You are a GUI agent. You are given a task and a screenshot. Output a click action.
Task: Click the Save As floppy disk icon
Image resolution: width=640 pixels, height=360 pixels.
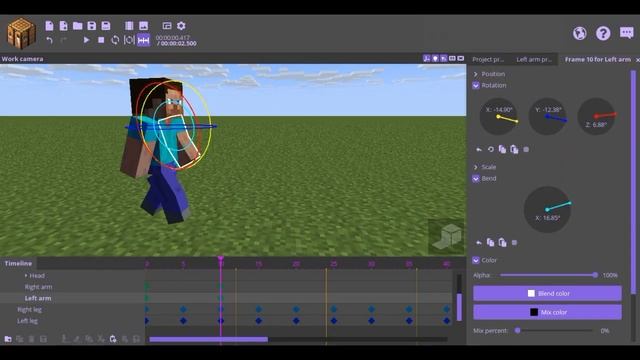pos(106,26)
